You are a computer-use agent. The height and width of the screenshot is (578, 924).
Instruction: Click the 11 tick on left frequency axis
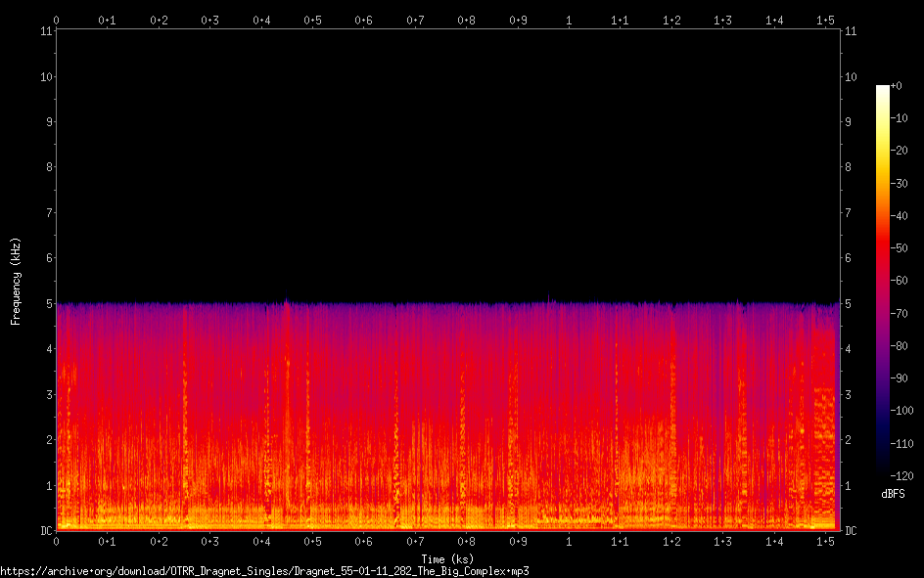click(x=45, y=31)
